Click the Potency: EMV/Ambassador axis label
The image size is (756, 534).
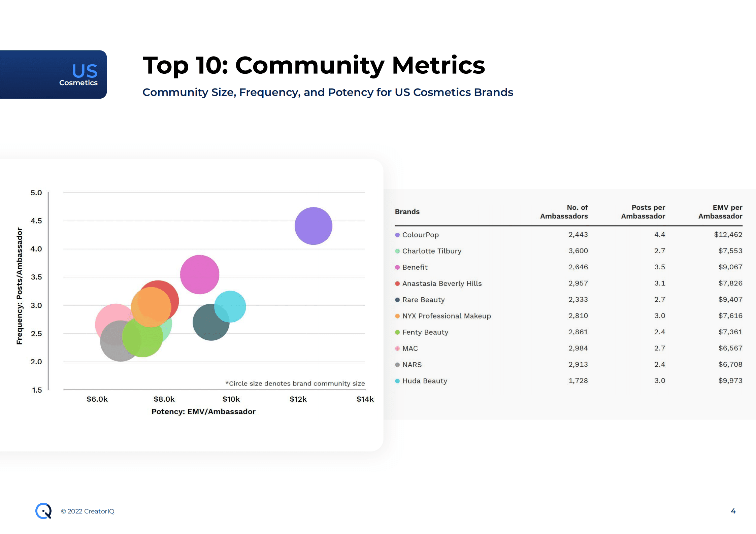click(x=203, y=411)
